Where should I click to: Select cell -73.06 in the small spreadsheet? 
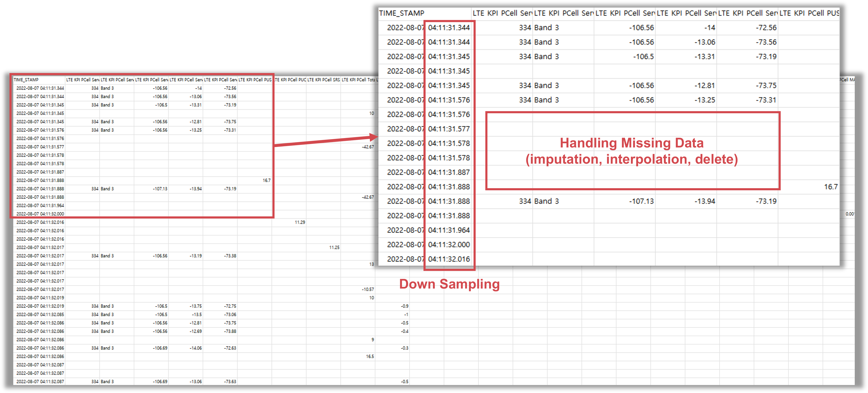pos(230,315)
